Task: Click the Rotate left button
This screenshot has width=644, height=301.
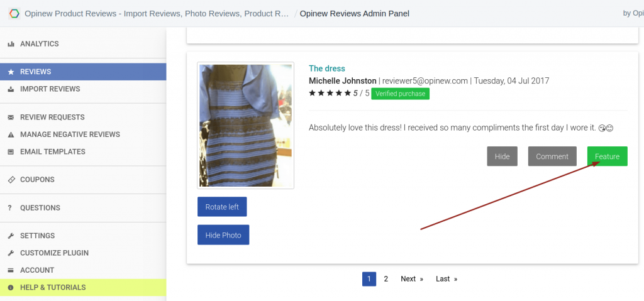Action: pyautogui.click(x=222, y=207)
